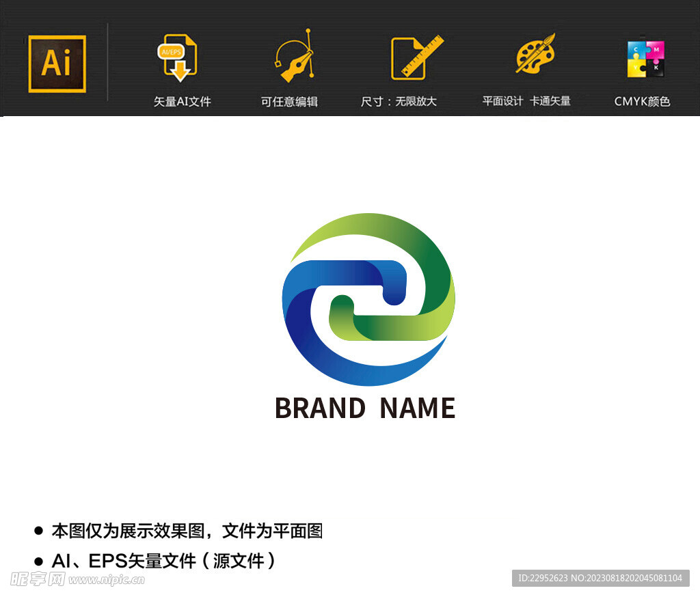Click the 矢量AI文件 label
700x597 pixels.
coord(181,100)
